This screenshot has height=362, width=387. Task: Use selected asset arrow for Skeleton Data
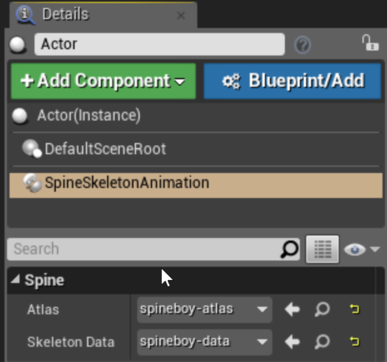click(x=292, y=342)
